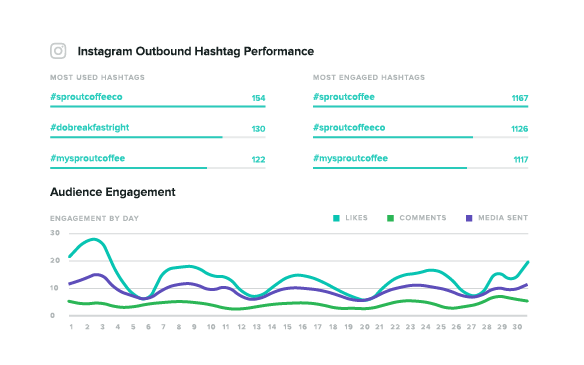Click the Instagram Outbound Hashtag Performance heading

tap(196, 51)
